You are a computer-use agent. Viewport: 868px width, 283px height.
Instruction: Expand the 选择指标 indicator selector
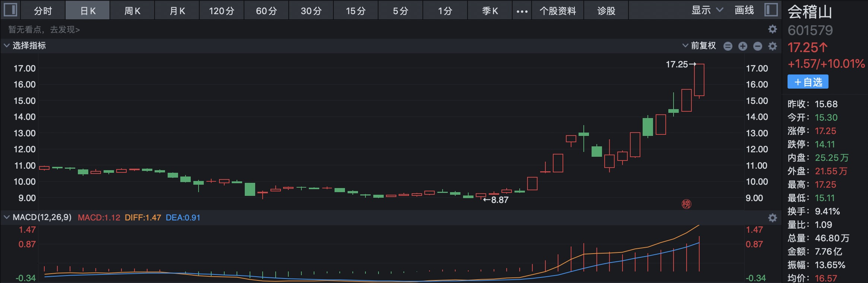[x=25, y=45]
